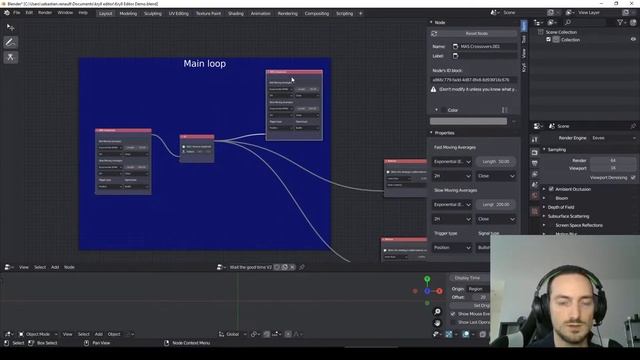
Task: Click the Blender logo icon in menu bar
Action: point(7,13)
